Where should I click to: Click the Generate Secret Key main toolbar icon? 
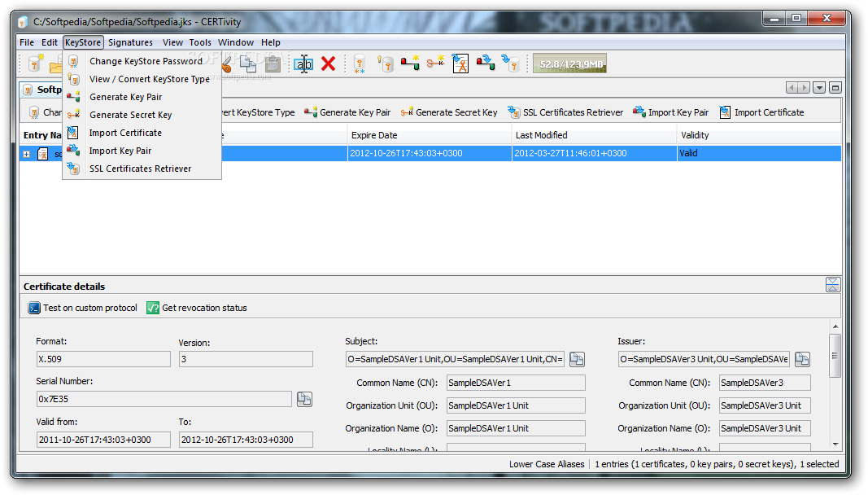[435, 63]
